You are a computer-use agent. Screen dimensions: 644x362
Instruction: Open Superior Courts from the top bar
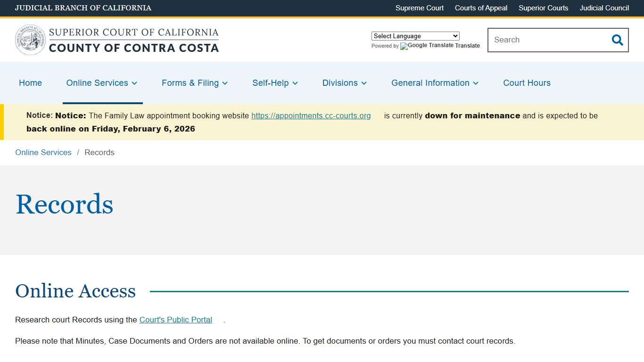pos(543,8)
